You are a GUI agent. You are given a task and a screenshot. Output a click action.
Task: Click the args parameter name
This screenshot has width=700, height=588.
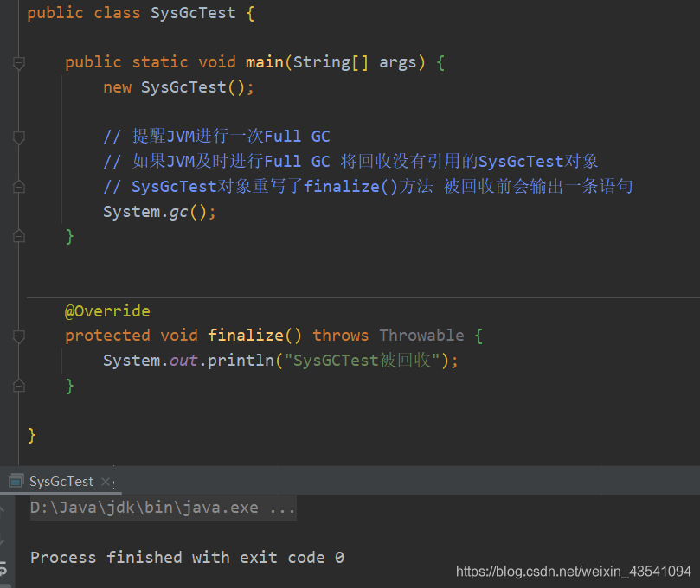[397, 62]
